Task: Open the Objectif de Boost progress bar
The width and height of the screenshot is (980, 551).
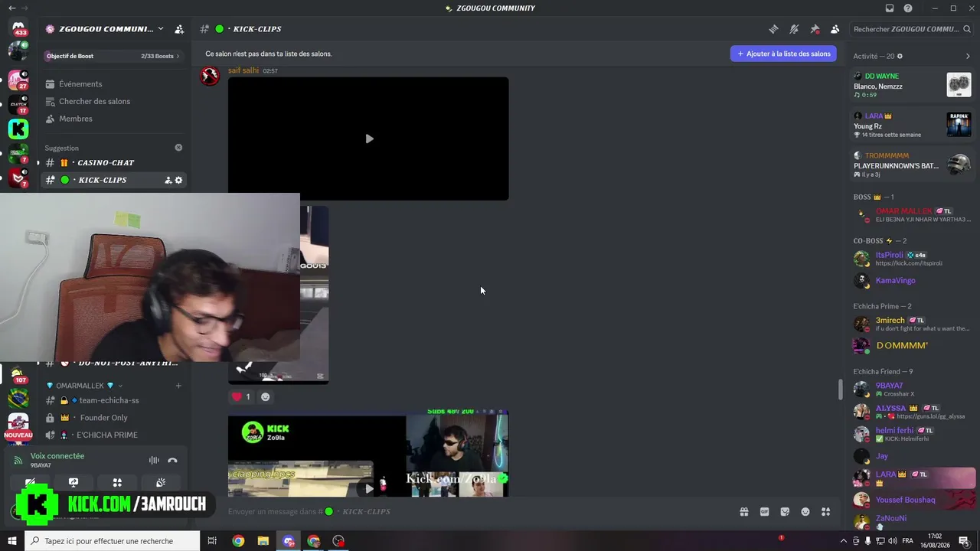Action: pyautogui.click(x=113, y=56)
